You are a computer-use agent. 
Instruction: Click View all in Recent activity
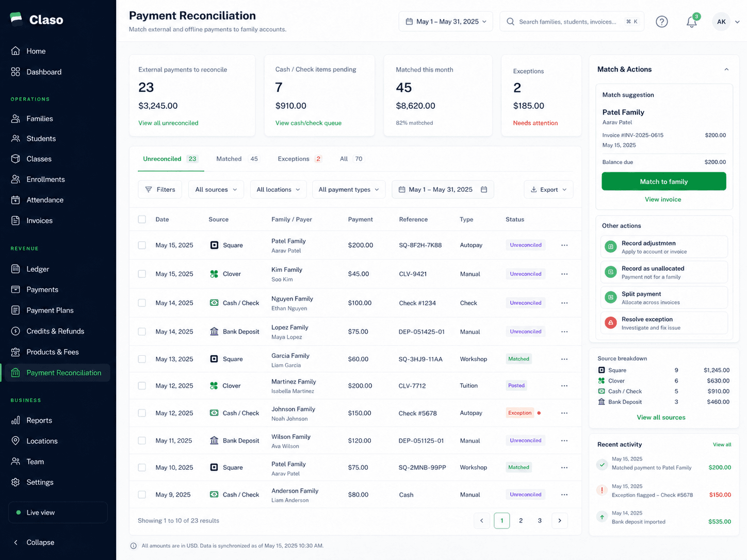point(722,444)
